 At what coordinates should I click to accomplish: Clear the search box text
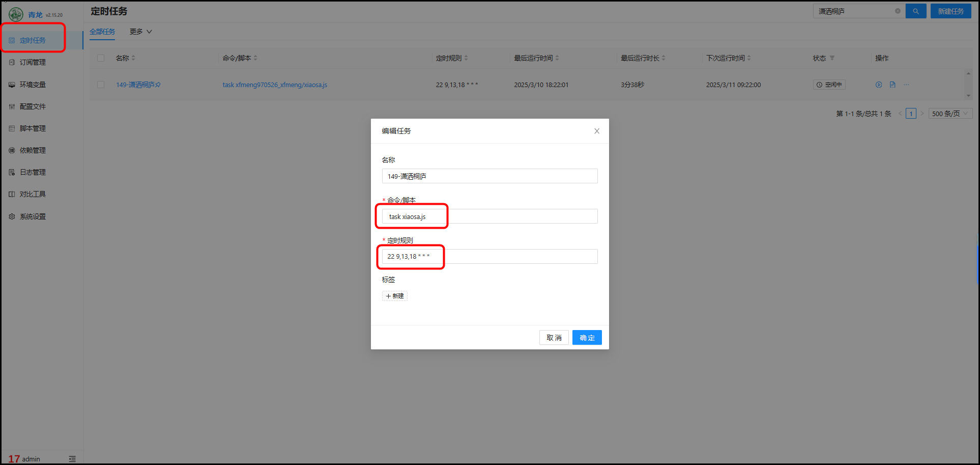click(898, 11)
